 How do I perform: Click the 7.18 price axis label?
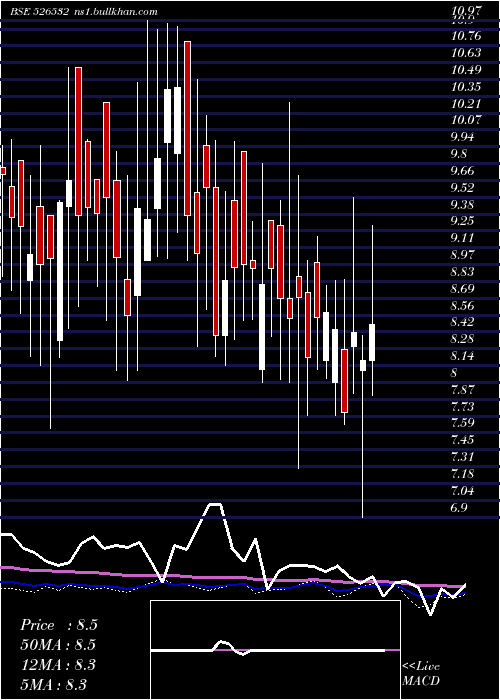tap(462, 473)
